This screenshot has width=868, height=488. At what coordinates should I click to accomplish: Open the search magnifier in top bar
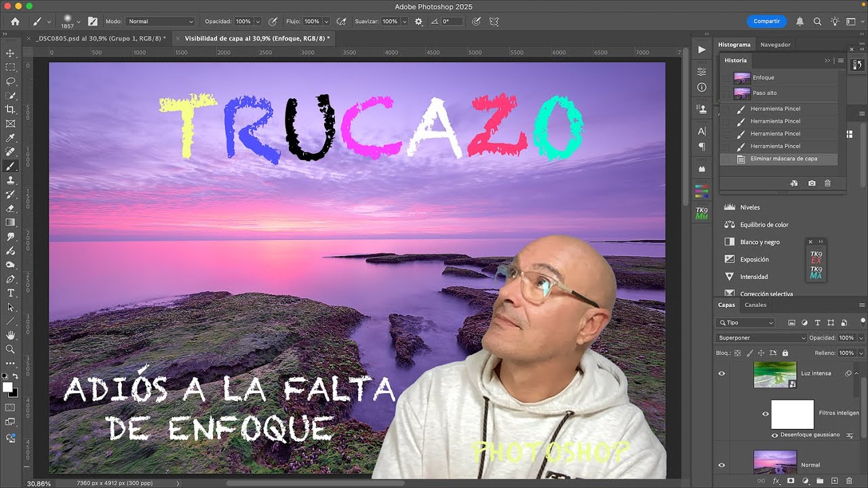pyautogui.click(x=817, y=21)
